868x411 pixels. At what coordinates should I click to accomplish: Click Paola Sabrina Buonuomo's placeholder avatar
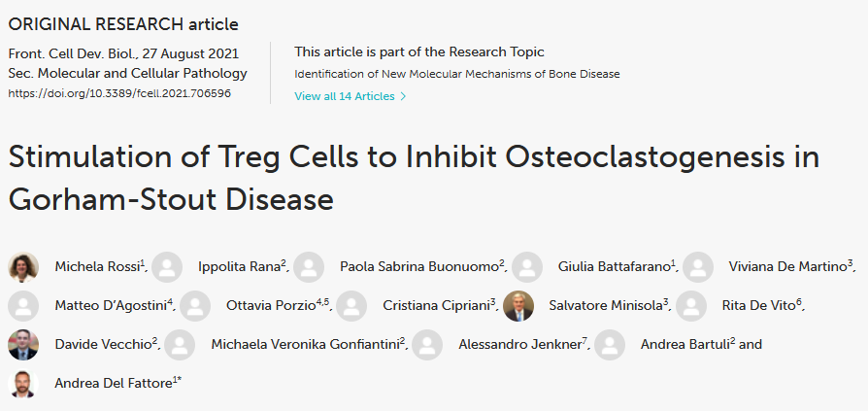click(x=309, y=267)
